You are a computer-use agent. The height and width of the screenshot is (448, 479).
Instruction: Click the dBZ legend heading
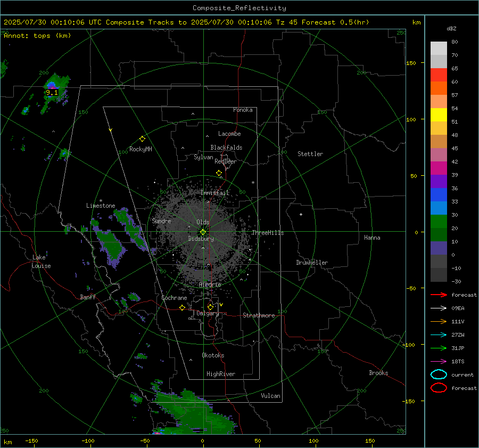451,29
